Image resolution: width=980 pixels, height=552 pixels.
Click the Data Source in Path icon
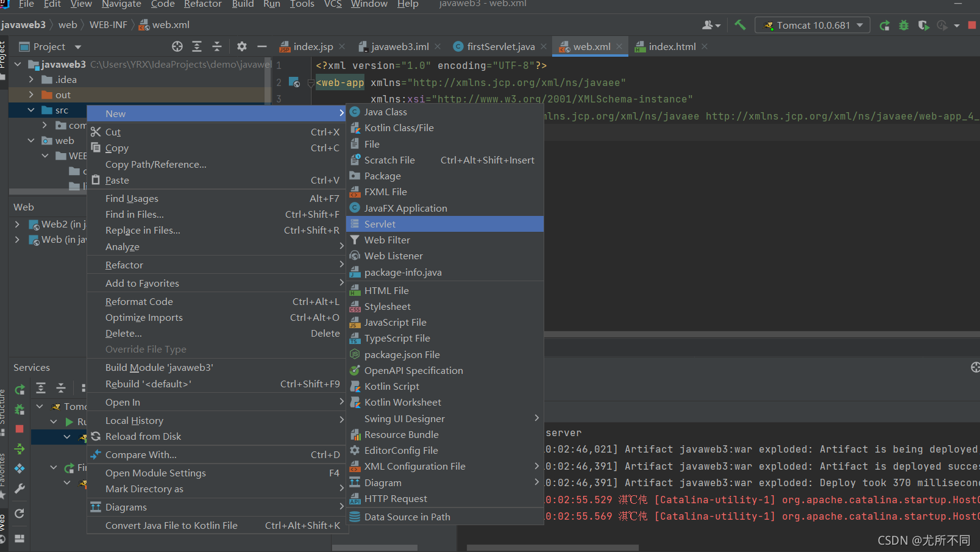tap(355, 517)
